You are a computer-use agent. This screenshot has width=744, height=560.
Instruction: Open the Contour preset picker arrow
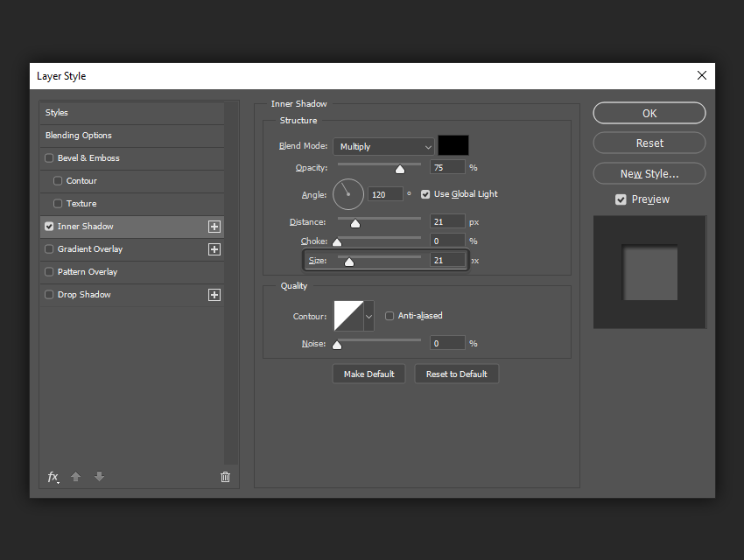pyautogui.click(x=368, y=316)
